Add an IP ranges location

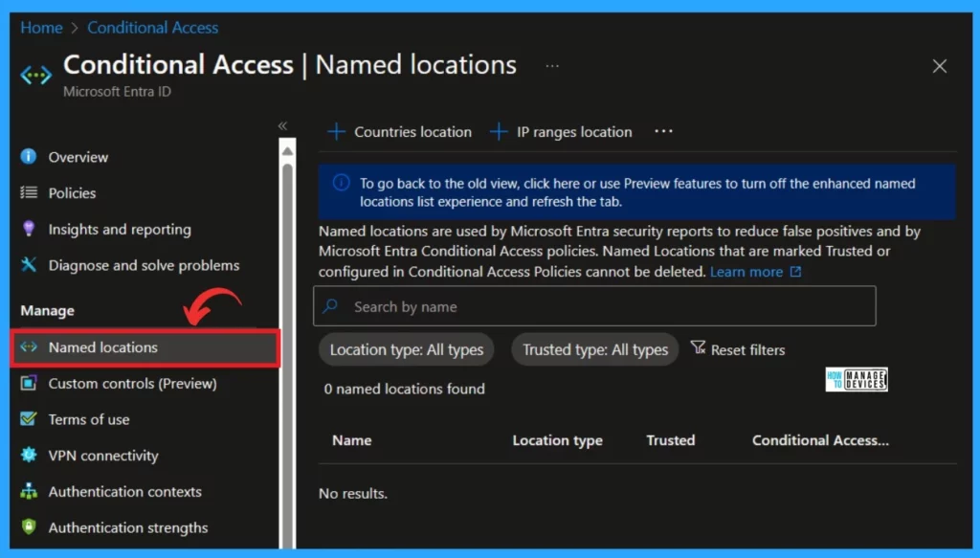click(561, 132)
